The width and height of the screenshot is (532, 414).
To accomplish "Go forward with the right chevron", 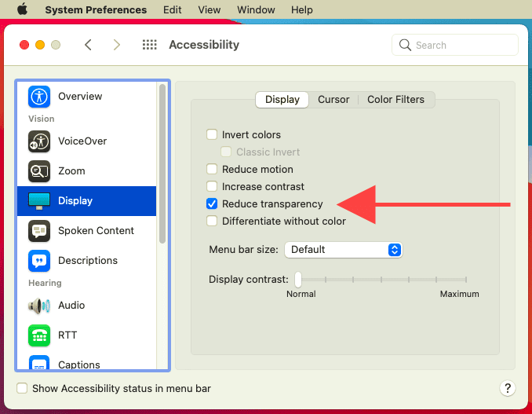I will coord(117,45).
